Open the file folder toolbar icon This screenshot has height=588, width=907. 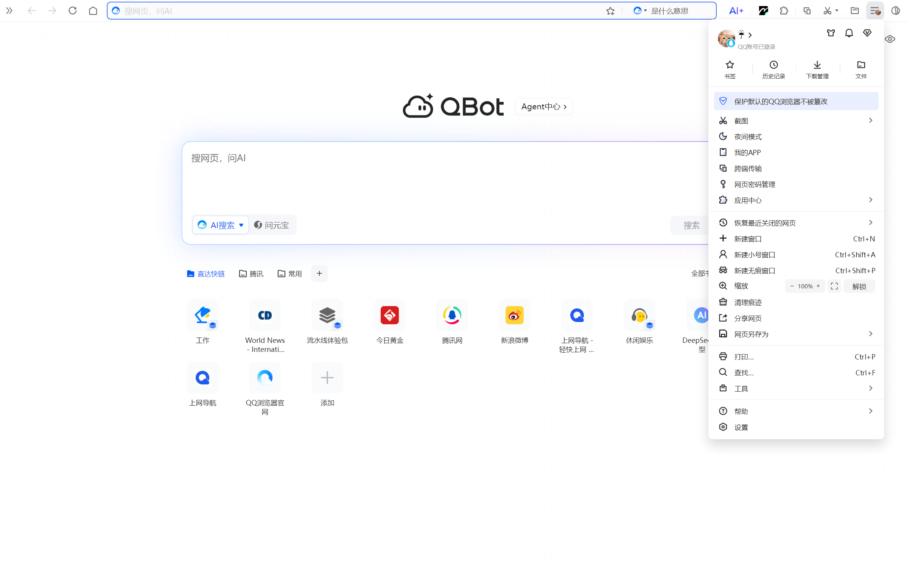coord(855,11)
